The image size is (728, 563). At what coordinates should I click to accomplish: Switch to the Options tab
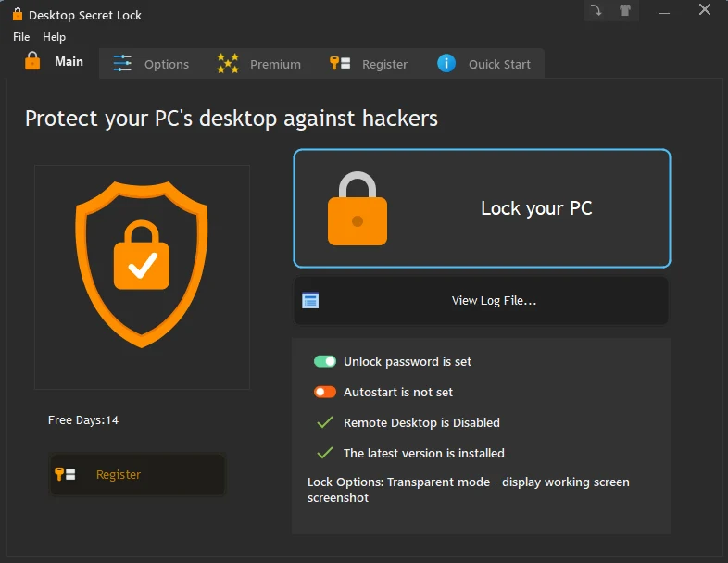pyautogui.click(x=151, y=64)
